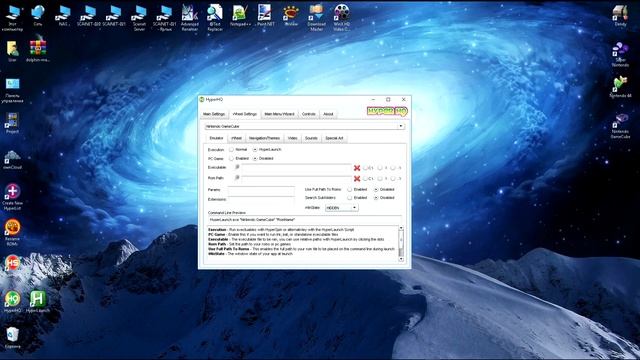Switch to the Main Menu Wizard tab
This screenshot has height=360, width=640.
coord(279,114)
